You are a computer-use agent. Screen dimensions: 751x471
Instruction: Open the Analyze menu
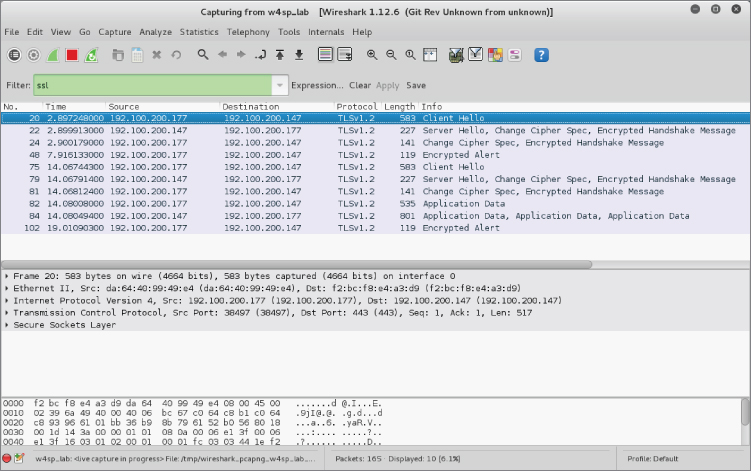tap(155, 32)
